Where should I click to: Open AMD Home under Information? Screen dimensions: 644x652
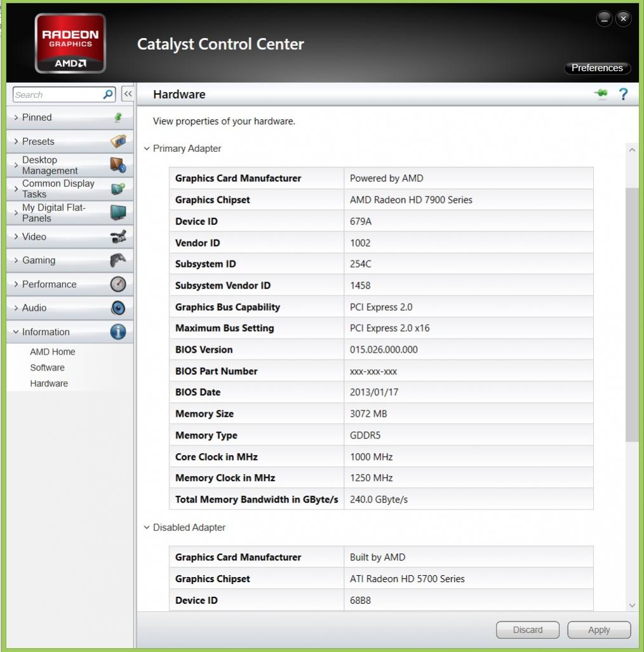point(52,351)
